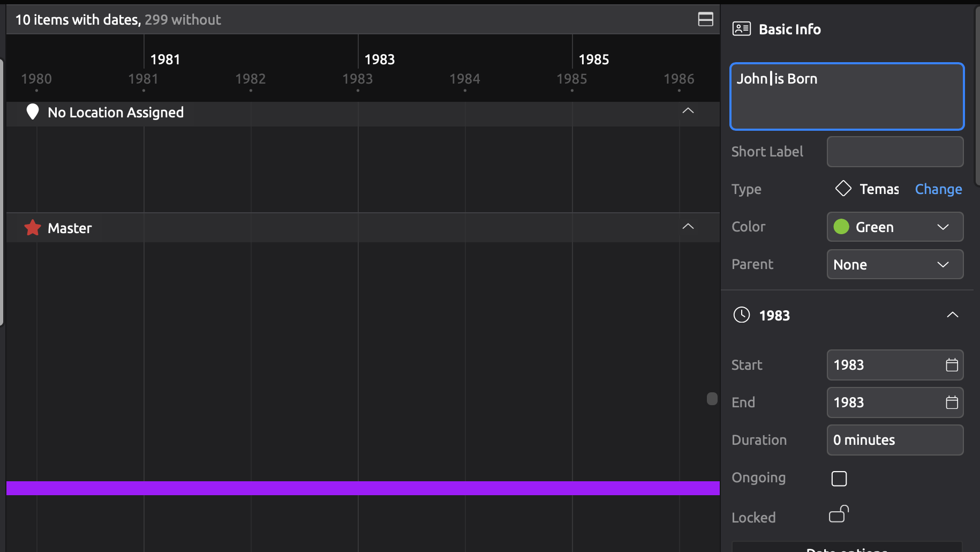Click the '10 items with dates' text

point(78,20)
